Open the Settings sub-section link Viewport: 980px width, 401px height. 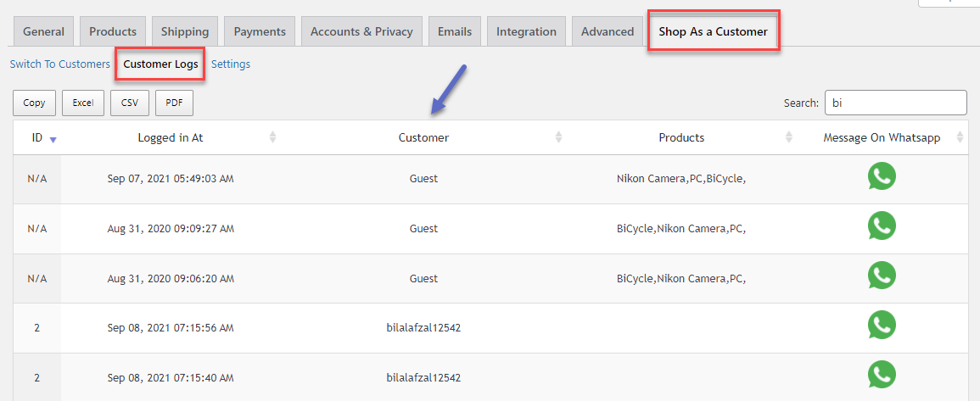[x=231, y=64]
